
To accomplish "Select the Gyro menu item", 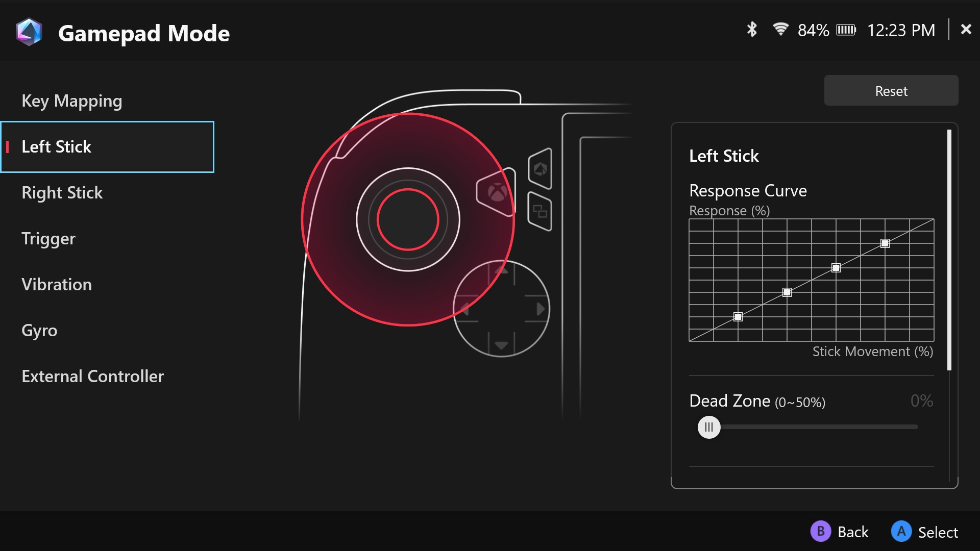I will click(x=39, y=331).
